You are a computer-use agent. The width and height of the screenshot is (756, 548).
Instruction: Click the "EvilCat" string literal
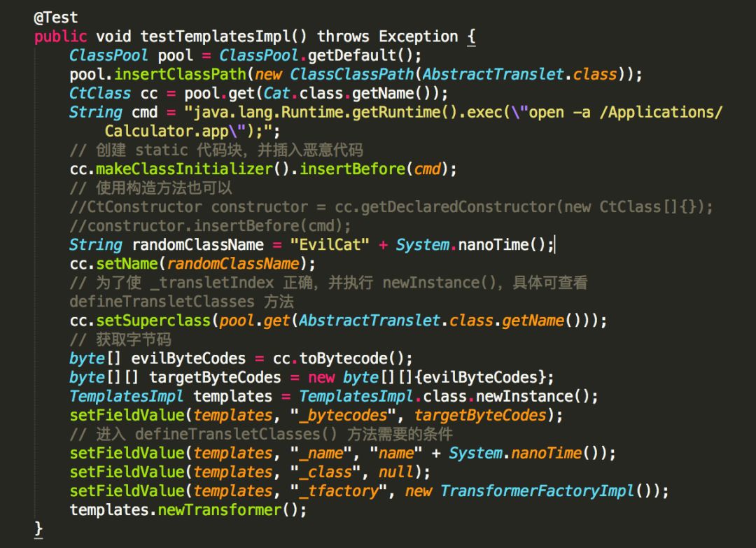[x=329, y=245]
